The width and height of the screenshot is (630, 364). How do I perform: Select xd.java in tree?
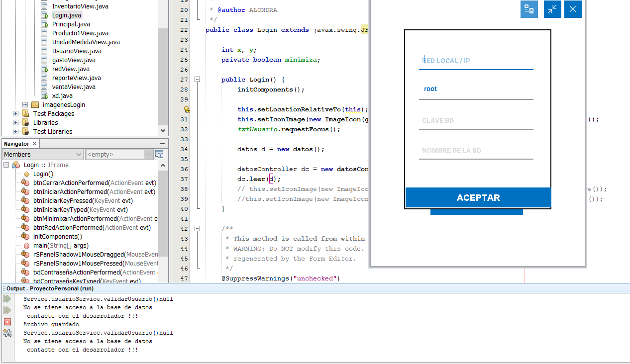[x=62, y=96]
